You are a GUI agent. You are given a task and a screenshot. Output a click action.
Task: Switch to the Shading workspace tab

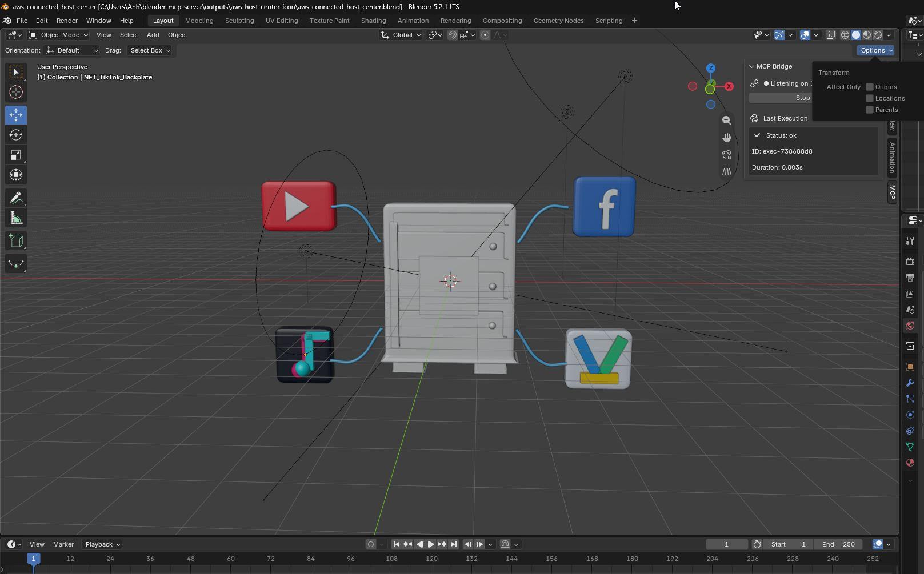coord(373,21)
